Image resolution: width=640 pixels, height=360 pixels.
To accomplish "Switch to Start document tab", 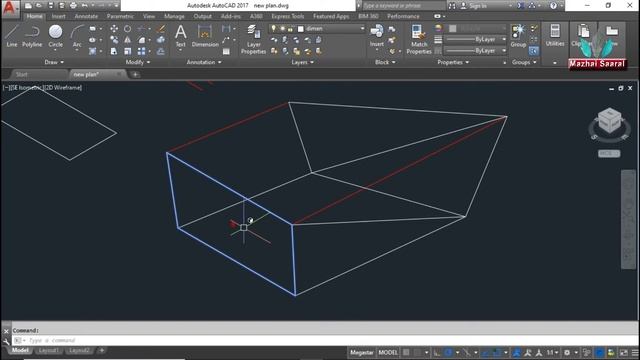I will coord(21,74).
